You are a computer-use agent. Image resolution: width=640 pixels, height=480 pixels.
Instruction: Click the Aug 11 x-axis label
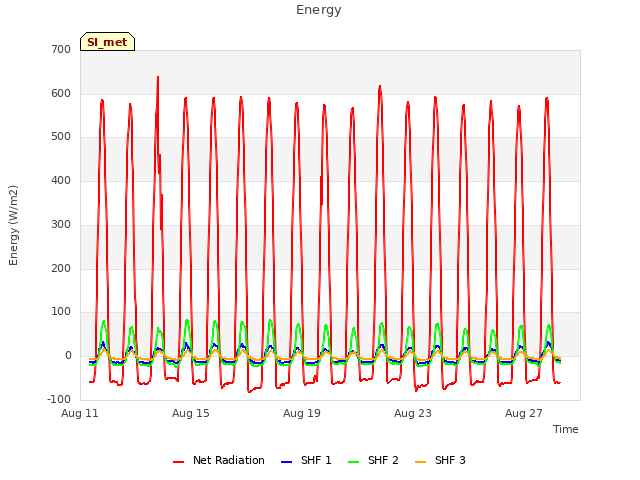coord(80,413)
